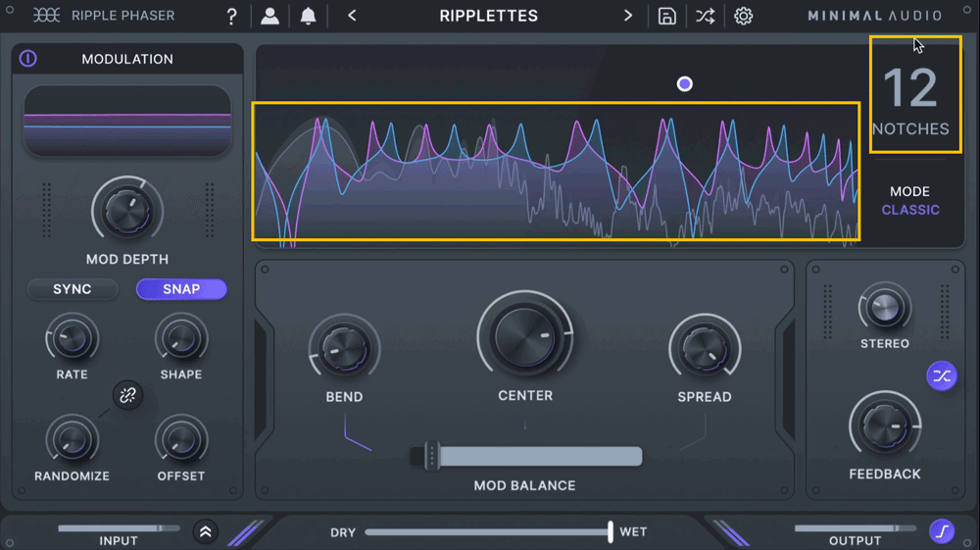Open the RIPPLETTES preset name menu
Screen dimensions: 980x550
click(x=489, y=16)
